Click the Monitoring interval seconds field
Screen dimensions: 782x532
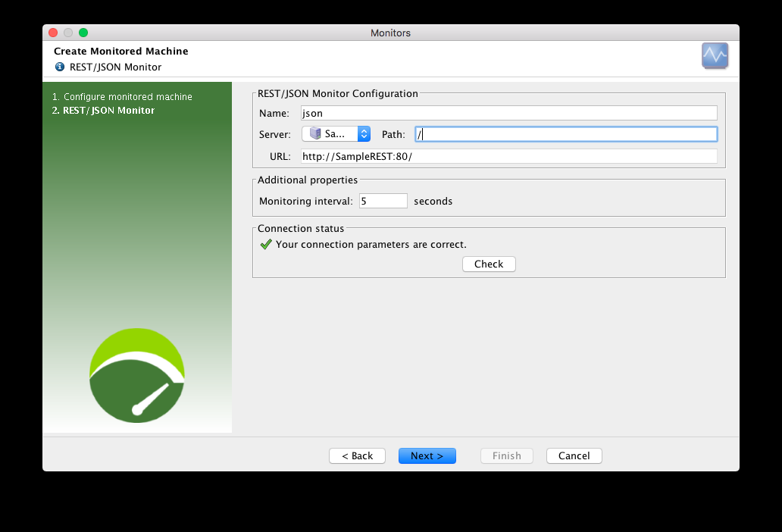[x=383, y=202]
